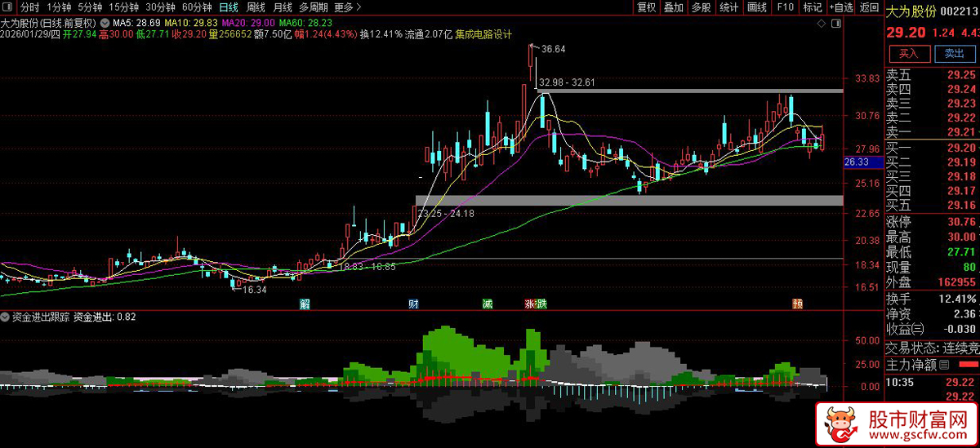Click the 跌 event marker on timeline
This screenshot has height=448, width=980.
pyautogui.click(x=541, y=304)
